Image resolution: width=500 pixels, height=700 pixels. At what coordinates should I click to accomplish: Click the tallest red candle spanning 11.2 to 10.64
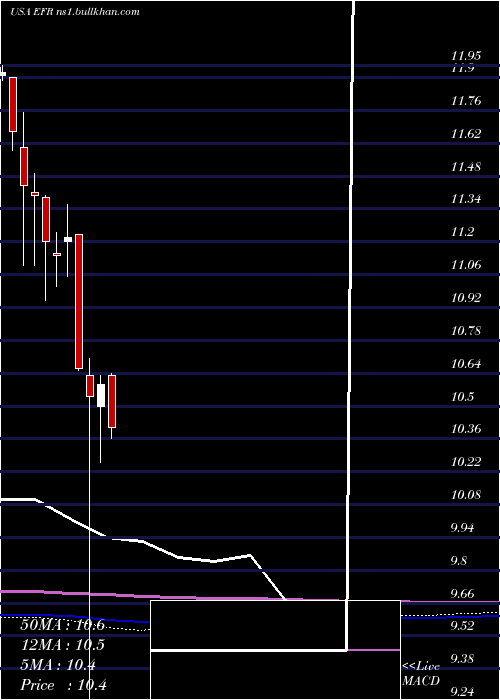(x=79, y=301)
